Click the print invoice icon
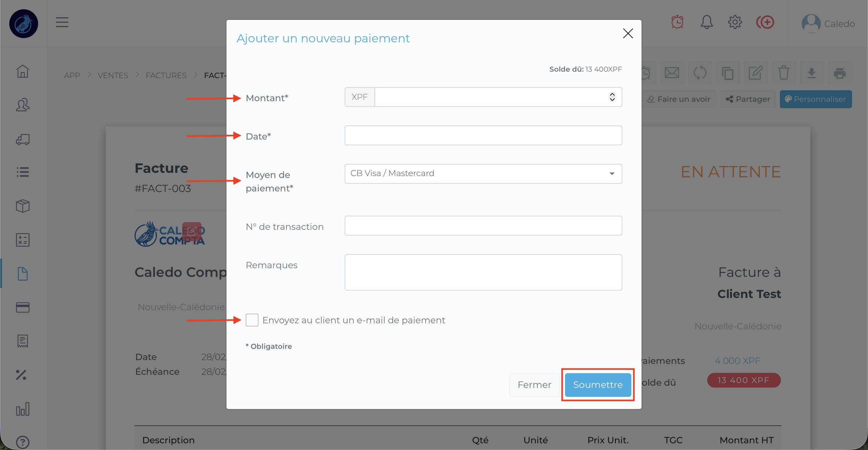Image resolution: width=868 pixels, height=450 pixels. click(x=839, y=73)
